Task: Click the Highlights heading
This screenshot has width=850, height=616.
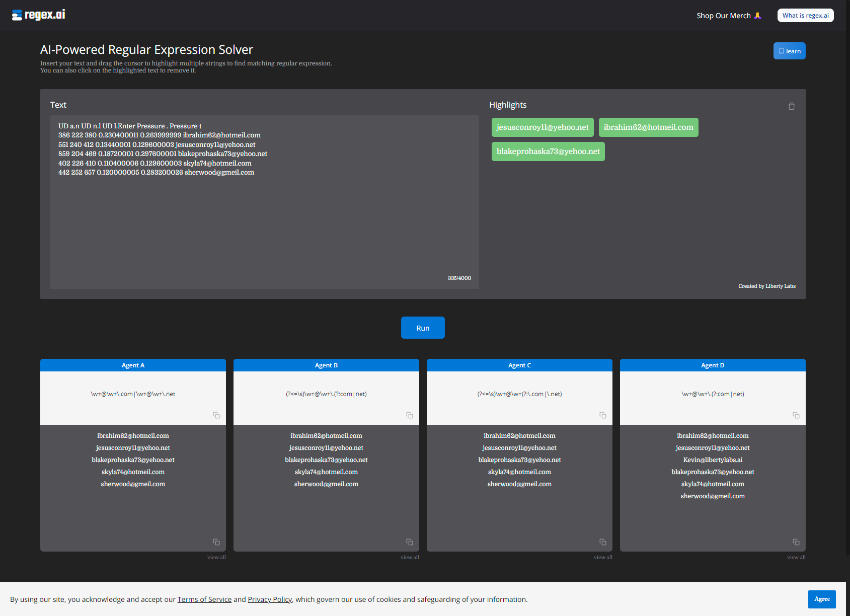Action: click(x=508, y=105)
